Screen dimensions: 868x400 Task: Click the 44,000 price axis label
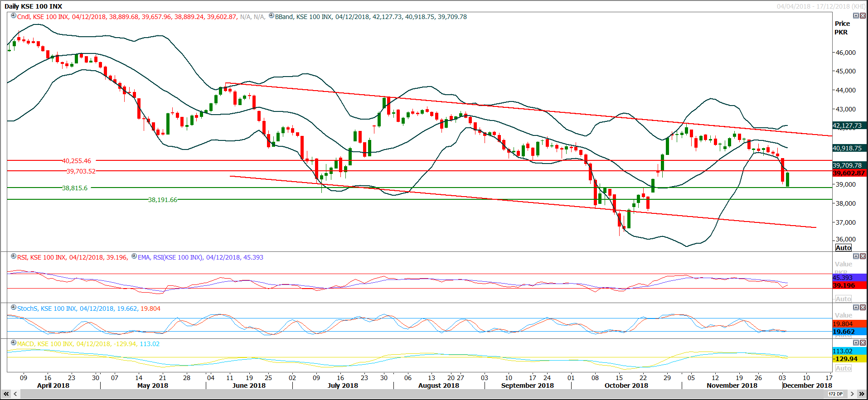pyautogui.click(x=846, y=90)
